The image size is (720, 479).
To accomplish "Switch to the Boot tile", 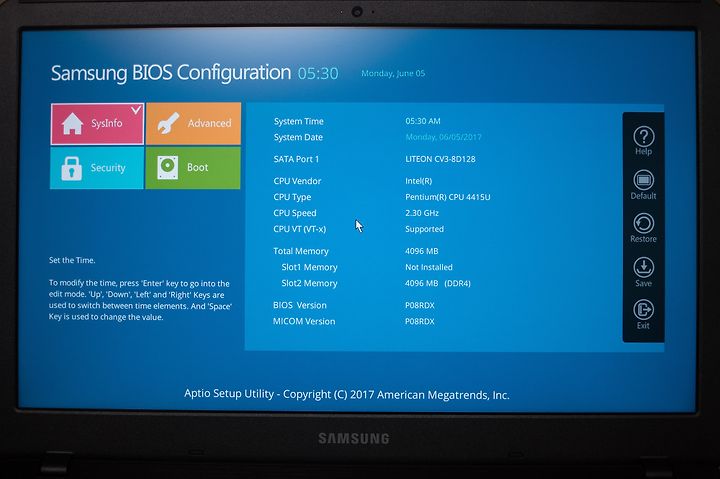I will pos(193,168).
